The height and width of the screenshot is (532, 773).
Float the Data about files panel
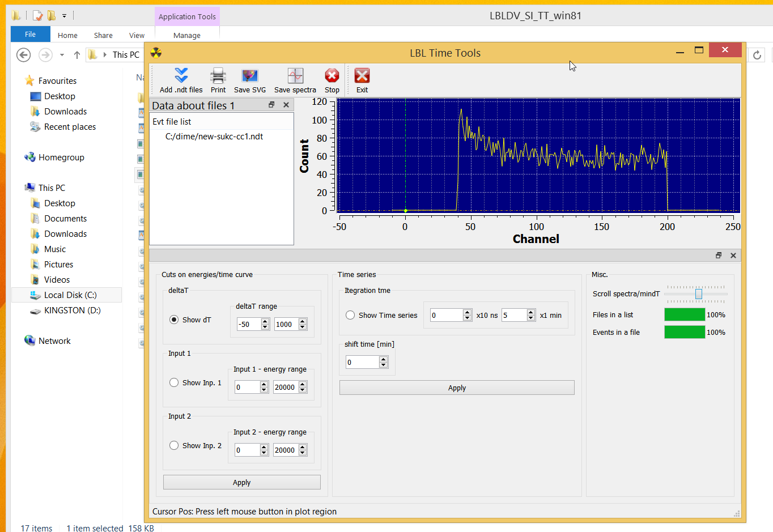271,105
